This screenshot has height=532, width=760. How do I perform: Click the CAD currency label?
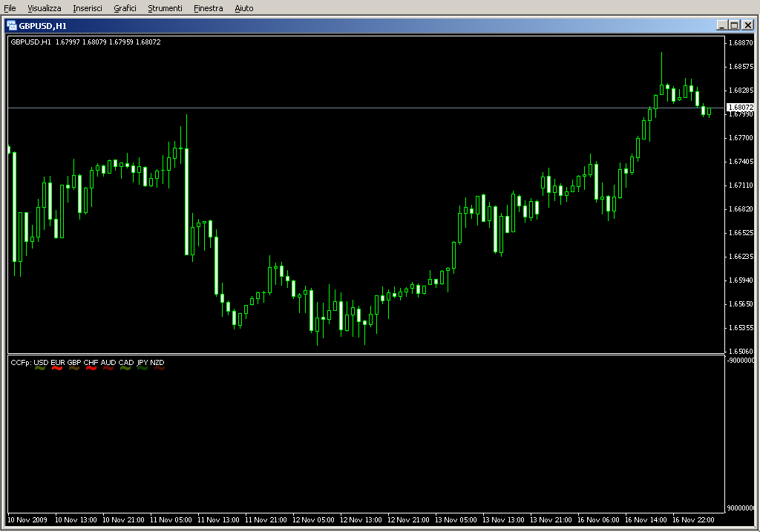click(x=126, y=362)
